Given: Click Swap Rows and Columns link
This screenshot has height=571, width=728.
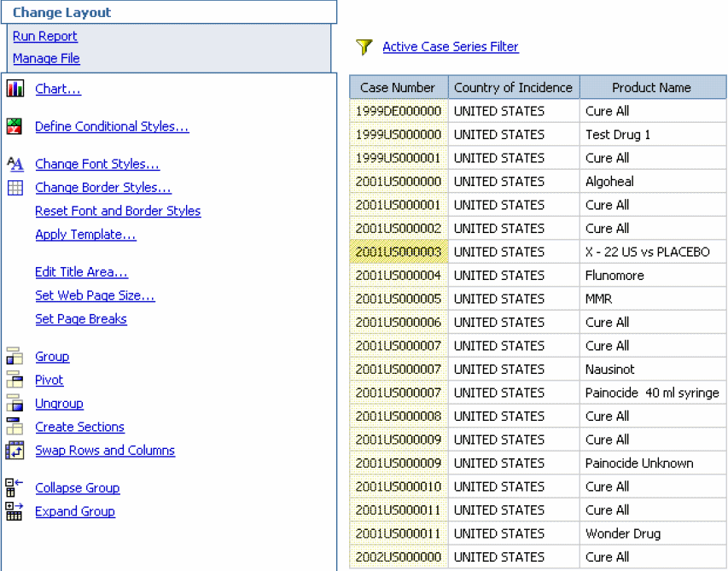Looking at the screenshot, I should (x=105, y=450).
